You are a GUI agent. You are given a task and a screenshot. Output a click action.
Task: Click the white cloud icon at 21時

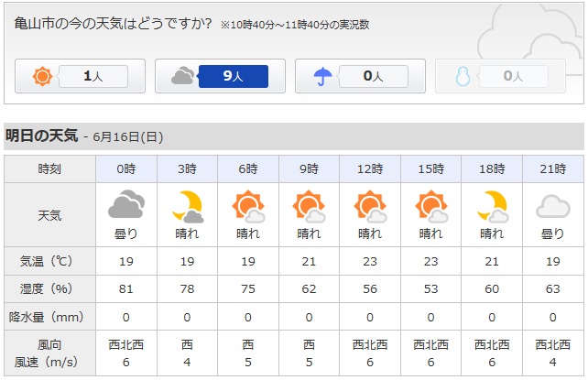pos(553,206)
